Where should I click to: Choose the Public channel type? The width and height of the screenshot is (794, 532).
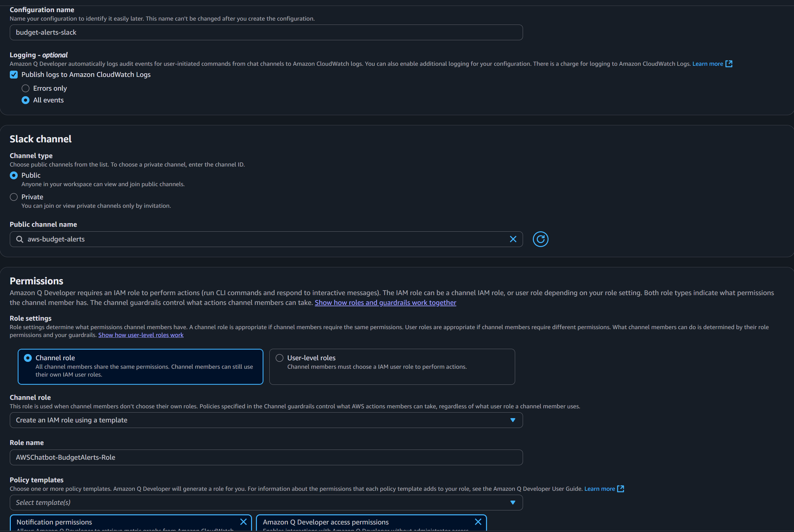[13, 175]
